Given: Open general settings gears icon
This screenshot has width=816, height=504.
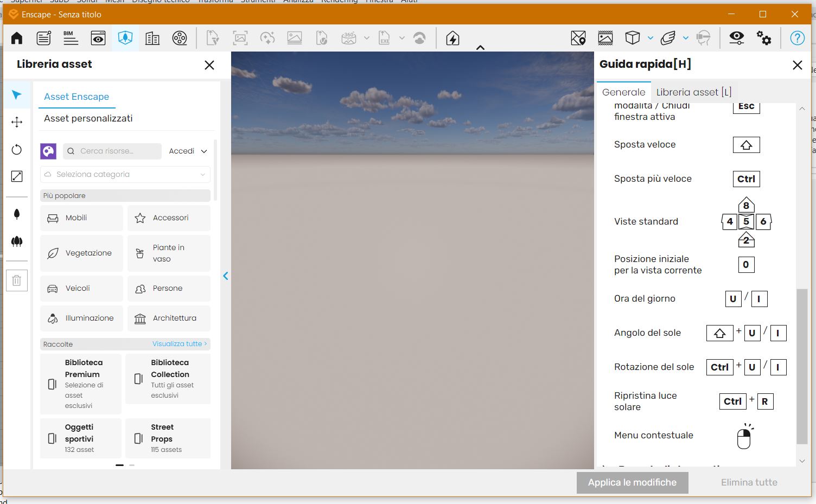Looking at the screenshot, I should (764, 38).
